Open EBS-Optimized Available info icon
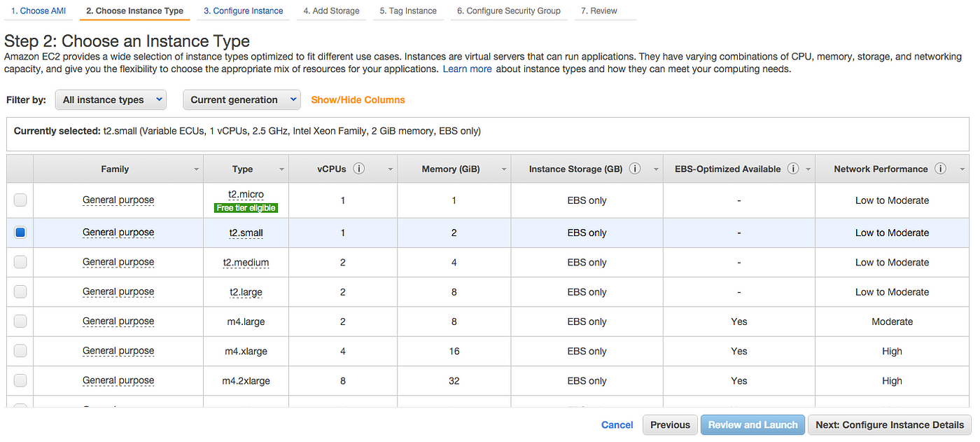 pos(793,169)
